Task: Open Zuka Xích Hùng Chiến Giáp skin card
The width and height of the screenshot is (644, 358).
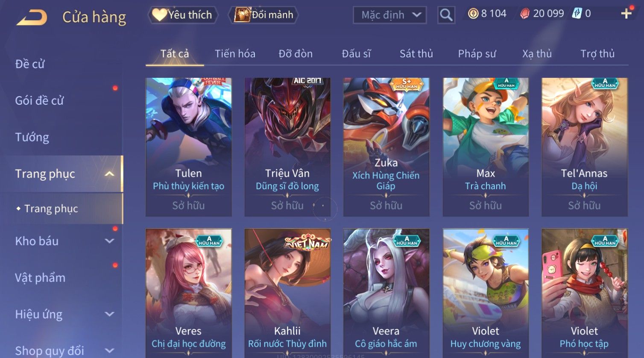Action: (x=386, y=147)
